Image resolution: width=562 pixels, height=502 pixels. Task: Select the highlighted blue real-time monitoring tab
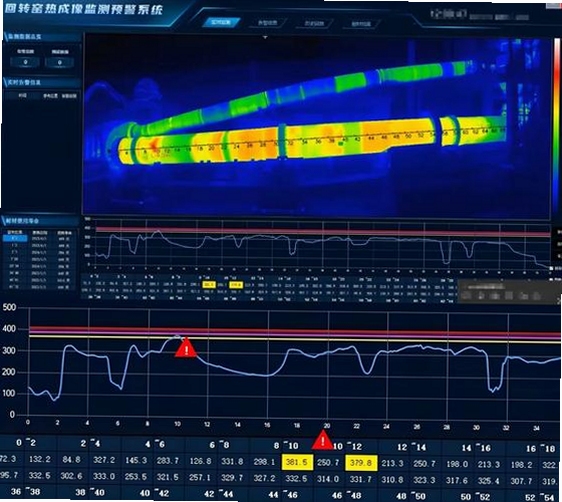221,23
